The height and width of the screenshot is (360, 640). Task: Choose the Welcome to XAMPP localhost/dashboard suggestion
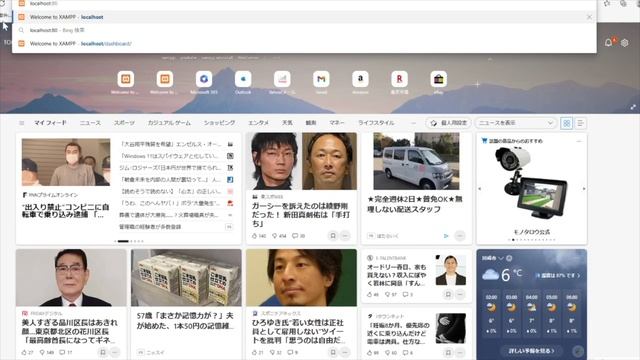304,43
